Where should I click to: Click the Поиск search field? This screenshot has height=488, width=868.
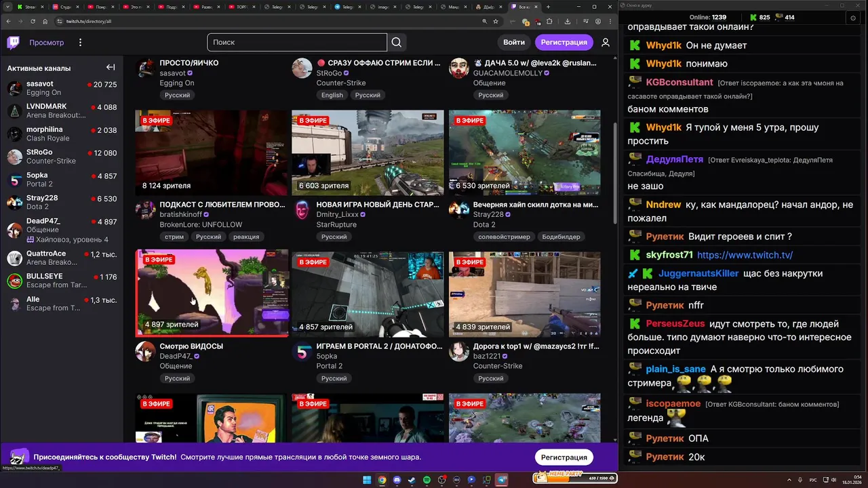coord(297,42)
